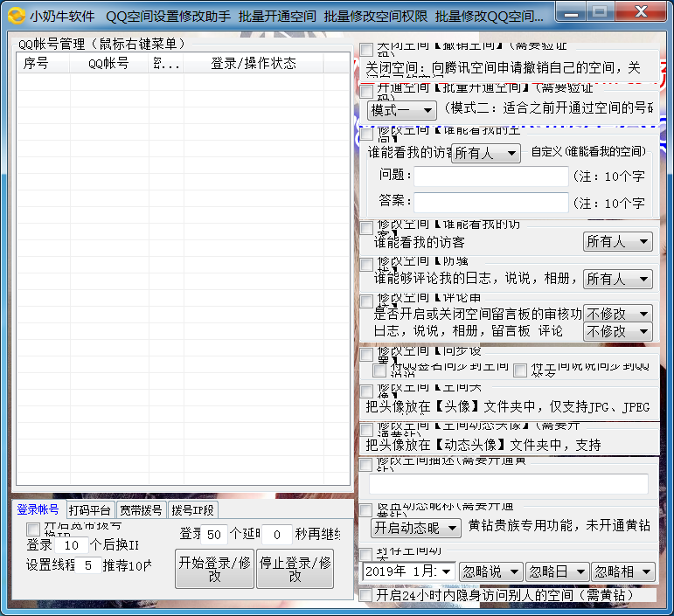Open 谁能看我的空间 所有人 dropdown

(486, 153)
